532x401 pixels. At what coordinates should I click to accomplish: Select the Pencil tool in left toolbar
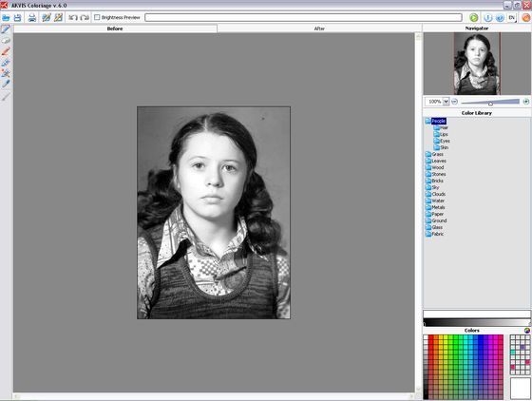coord(6,29)
